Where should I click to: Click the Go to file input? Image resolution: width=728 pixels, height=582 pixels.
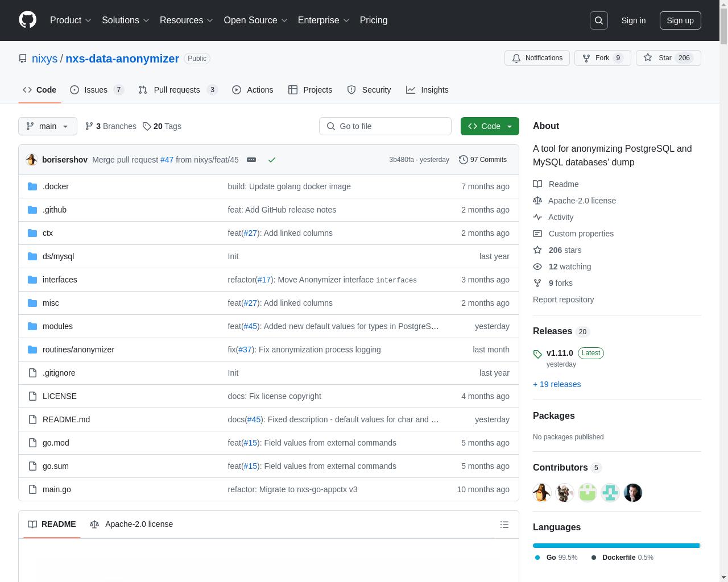pos(385,126)
